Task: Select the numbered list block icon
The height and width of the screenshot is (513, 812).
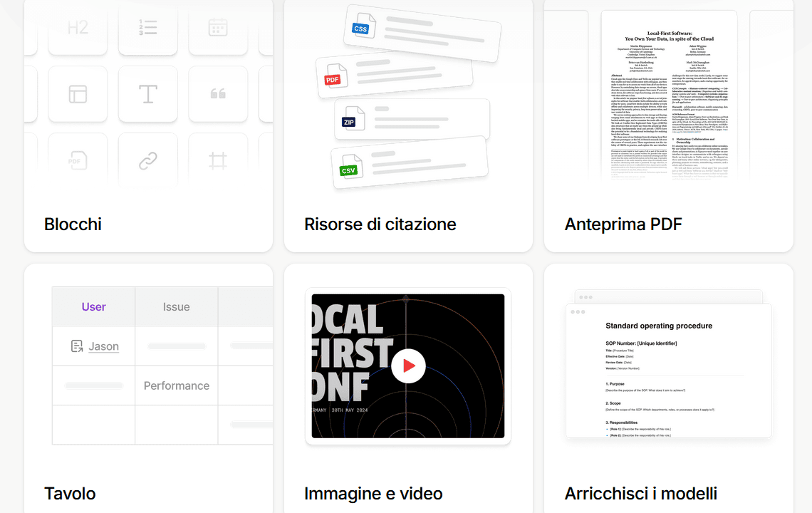Action: pos(147,28)
